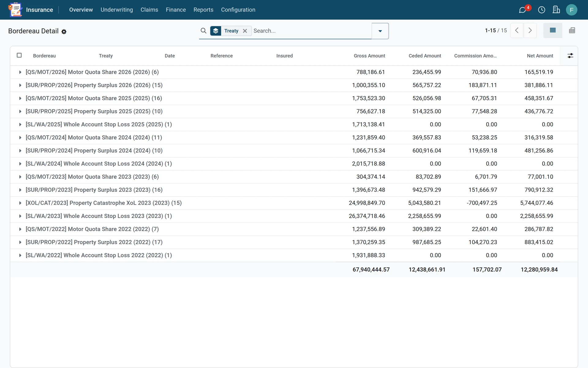Image resolution: width=588 pixels, height=368 pixels.
Task: Sort by Gross Amount column header
Action: (369, 56)
